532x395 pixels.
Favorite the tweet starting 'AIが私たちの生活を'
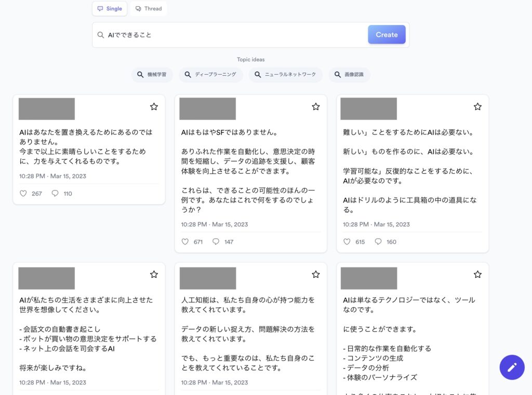(154, 274)
